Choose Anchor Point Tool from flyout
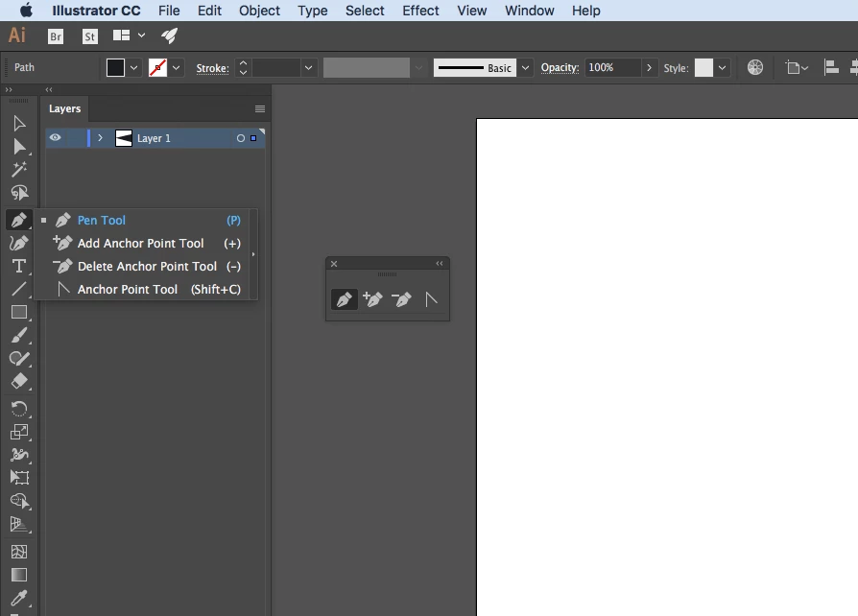The width and height of the screenshot is (858, 616). [x=146, y=289]
